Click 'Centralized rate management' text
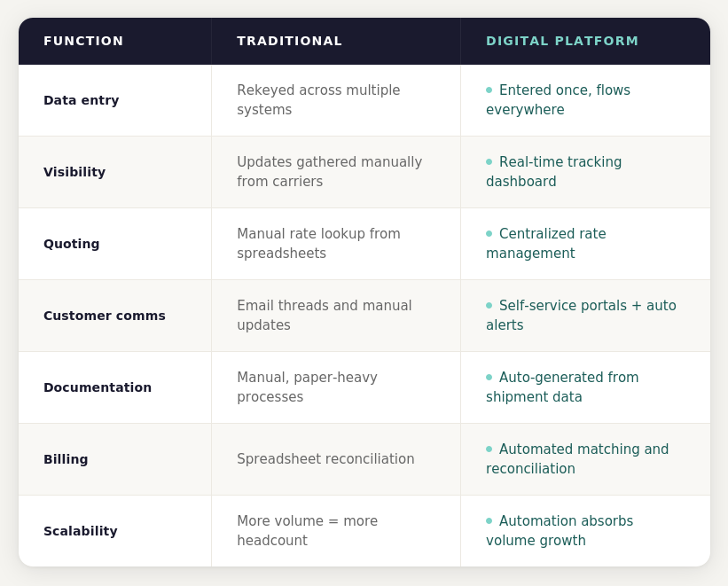The image size is (728, 586). pyautogui.click(x=546, y=243)
